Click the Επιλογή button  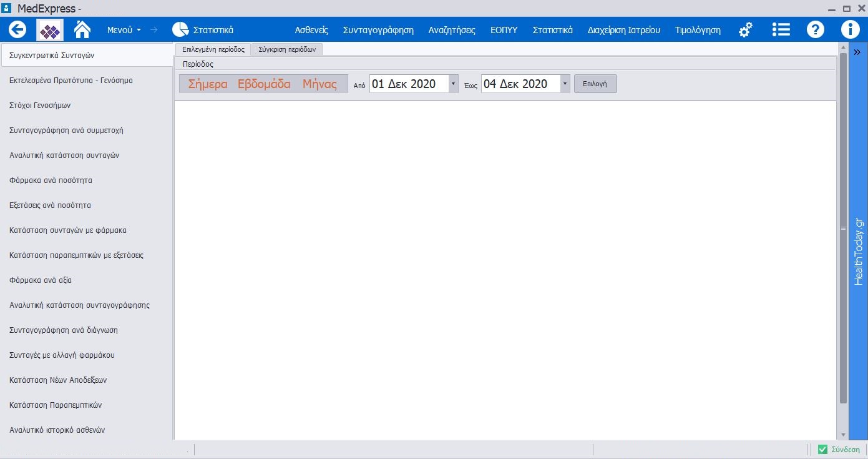[x=595, y=84]
